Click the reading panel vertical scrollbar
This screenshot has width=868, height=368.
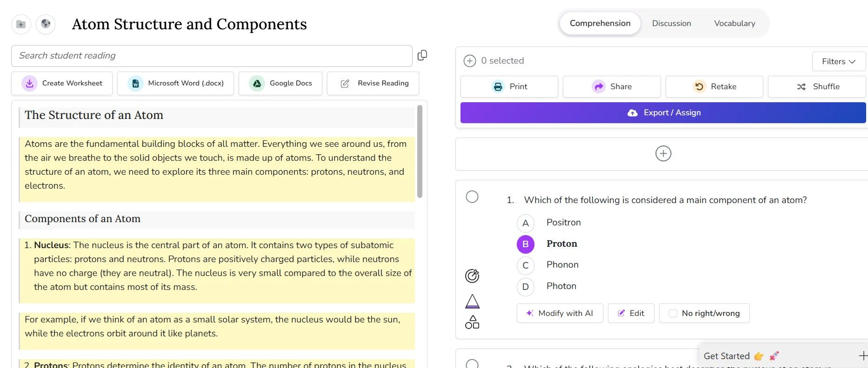(420, 151)
